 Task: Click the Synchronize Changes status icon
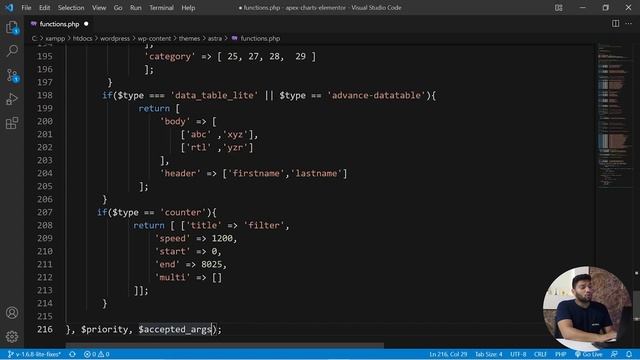click(x=72, y=354)
